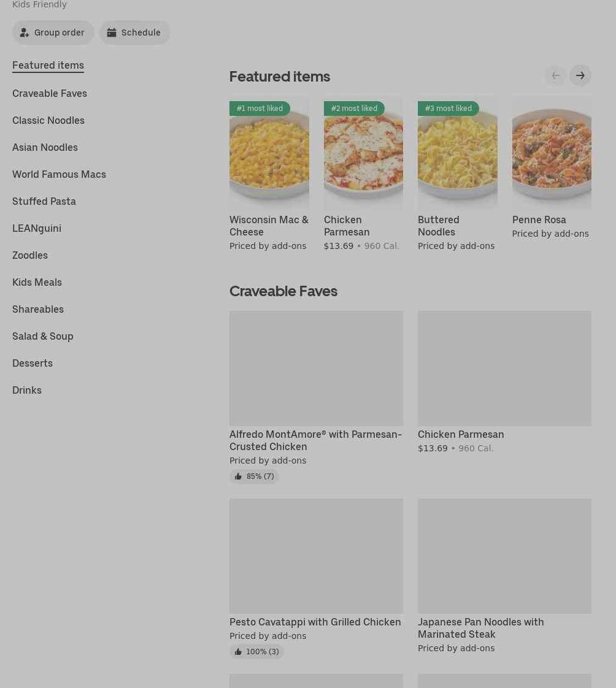This screenshot has width=616, height=688.
Task: Navigate to the Desserts section
Action: coord(33,363)
